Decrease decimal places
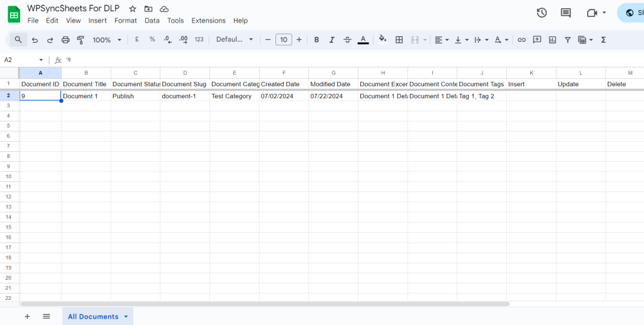 click(167, 40)
